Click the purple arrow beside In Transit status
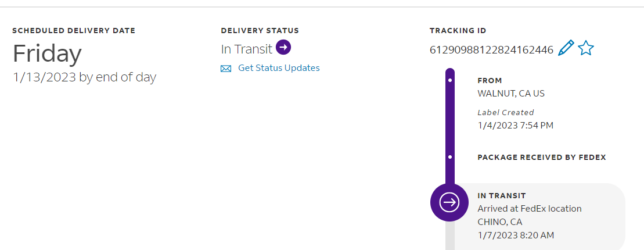The width and height of the screenshot is (644, 250). (x=283, y=47)
